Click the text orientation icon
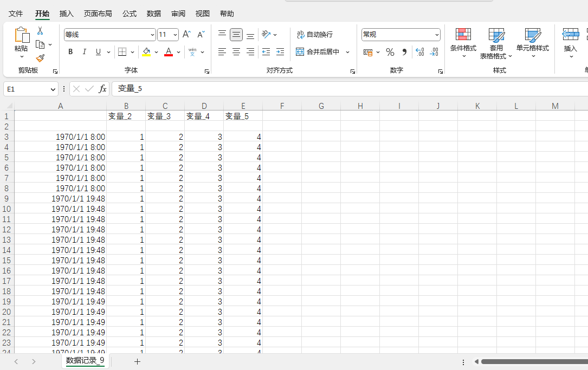The image size is (588, 370). click(x=266, y=35)
